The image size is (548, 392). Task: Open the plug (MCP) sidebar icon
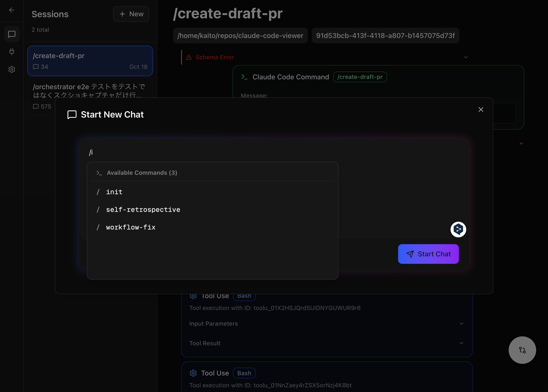pyautogui.click(x=12, y=52)
